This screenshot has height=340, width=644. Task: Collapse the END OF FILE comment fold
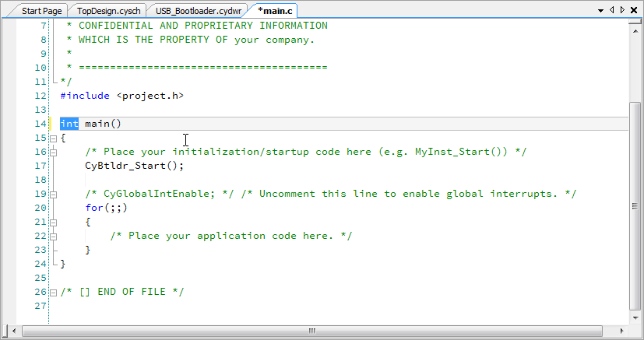point(53,293)
